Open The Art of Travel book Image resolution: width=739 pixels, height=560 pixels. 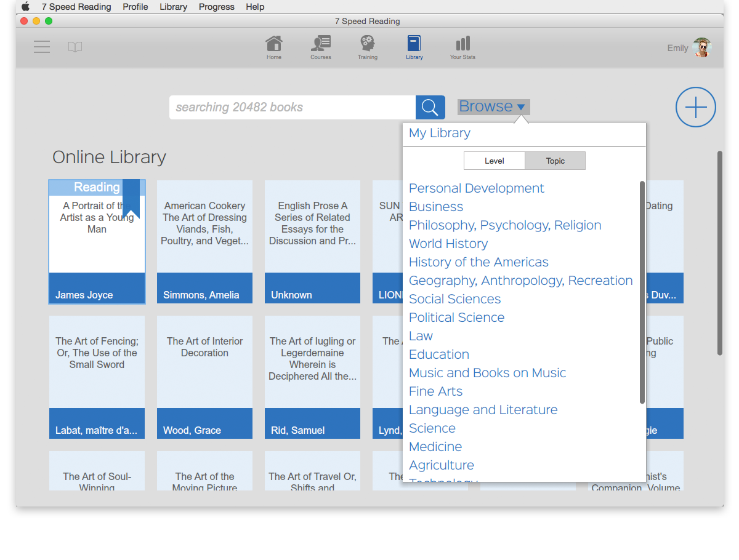(313, 471)
